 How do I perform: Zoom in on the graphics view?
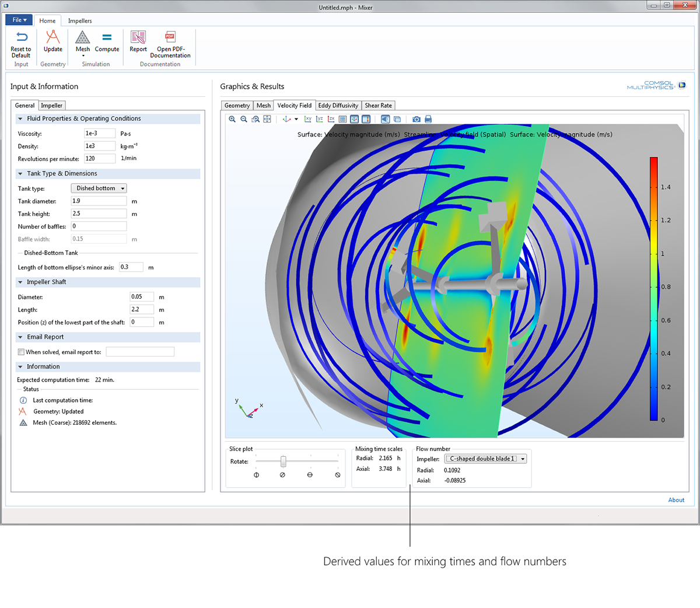tap(232, 119)
